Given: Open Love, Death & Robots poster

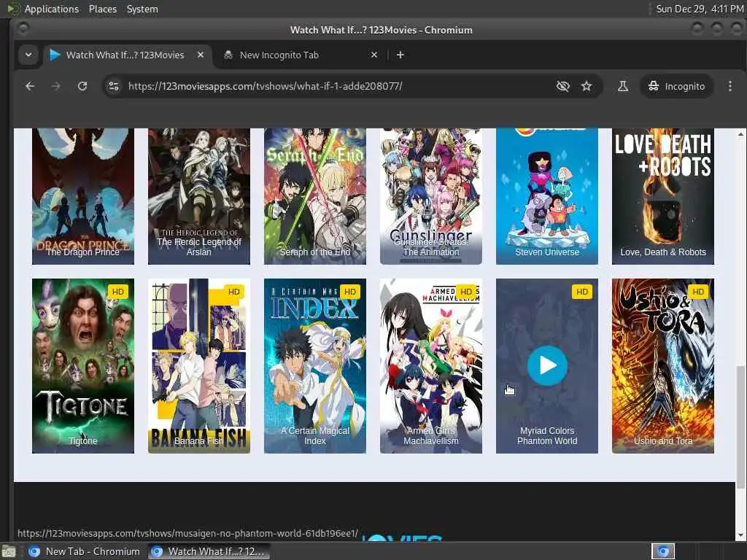Looking at the screenshot, I should tap(662, 196).
